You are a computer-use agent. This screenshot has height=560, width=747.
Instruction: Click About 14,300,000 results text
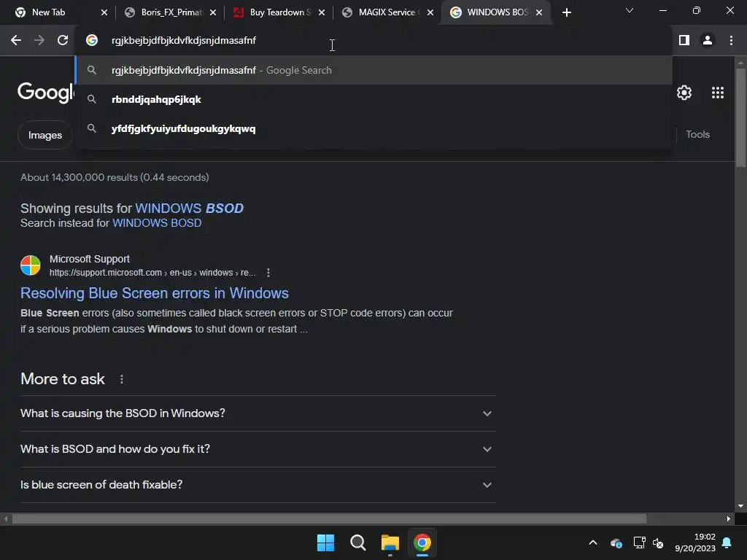coord(115,178)
